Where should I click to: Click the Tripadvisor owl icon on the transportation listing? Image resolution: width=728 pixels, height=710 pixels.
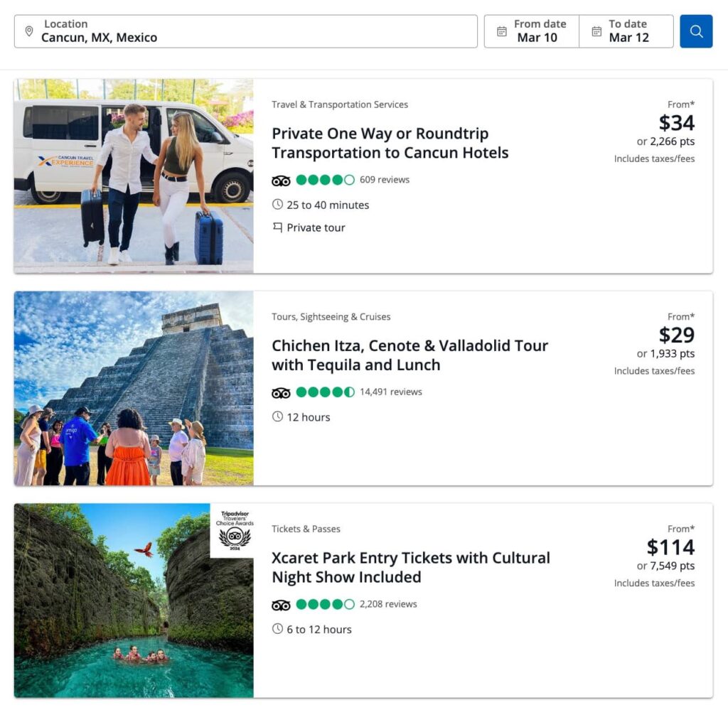coord(281,180)
